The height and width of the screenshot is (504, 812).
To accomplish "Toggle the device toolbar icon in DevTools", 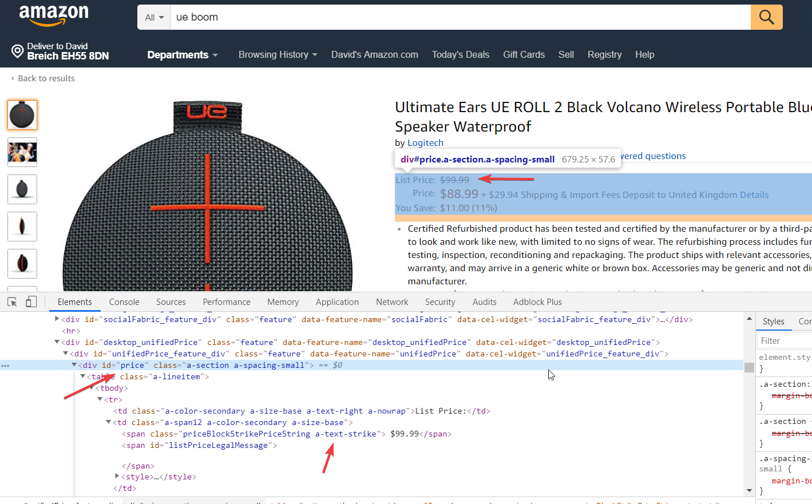I will [31, 301].
